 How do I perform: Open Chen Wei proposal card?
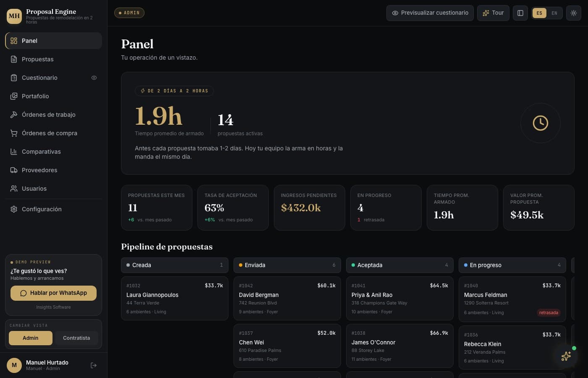(x=287, y=346)
